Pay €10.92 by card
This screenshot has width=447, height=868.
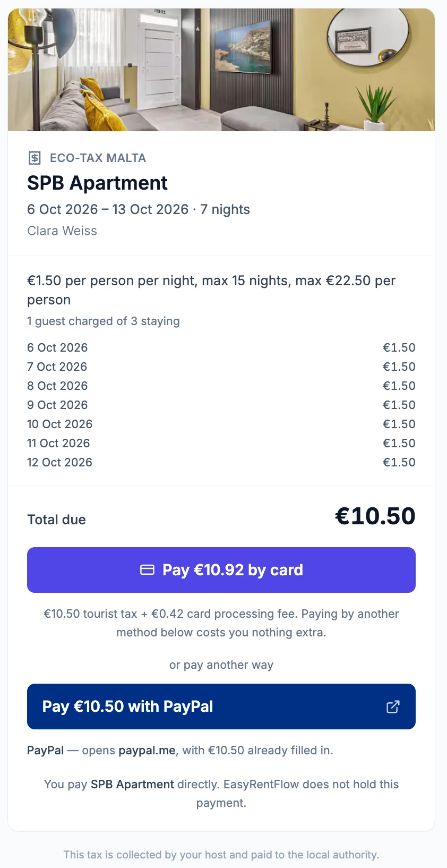221,570
